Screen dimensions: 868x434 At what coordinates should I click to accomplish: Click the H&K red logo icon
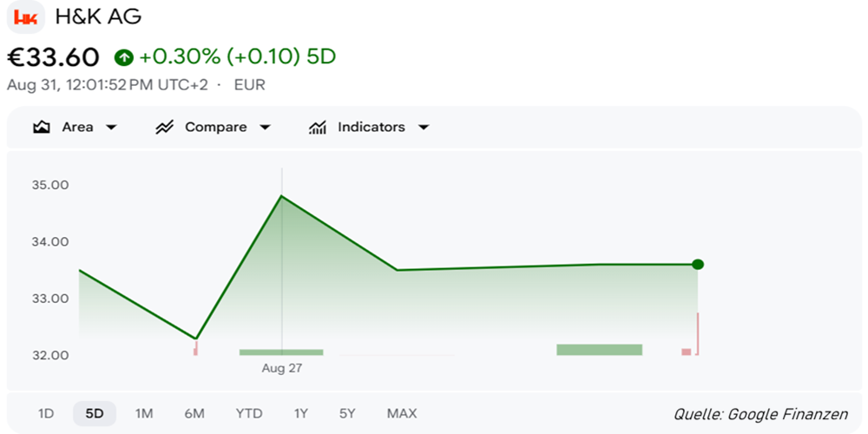coord(25,17)
